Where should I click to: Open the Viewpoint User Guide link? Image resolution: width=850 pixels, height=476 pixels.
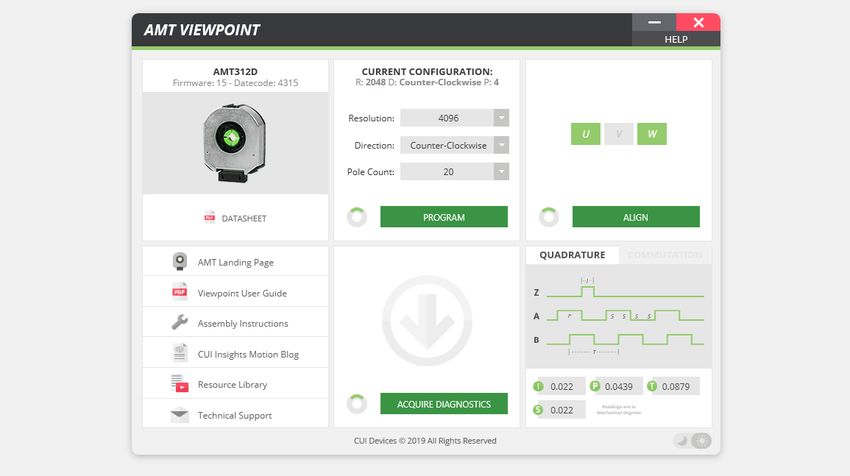[242, 293]
